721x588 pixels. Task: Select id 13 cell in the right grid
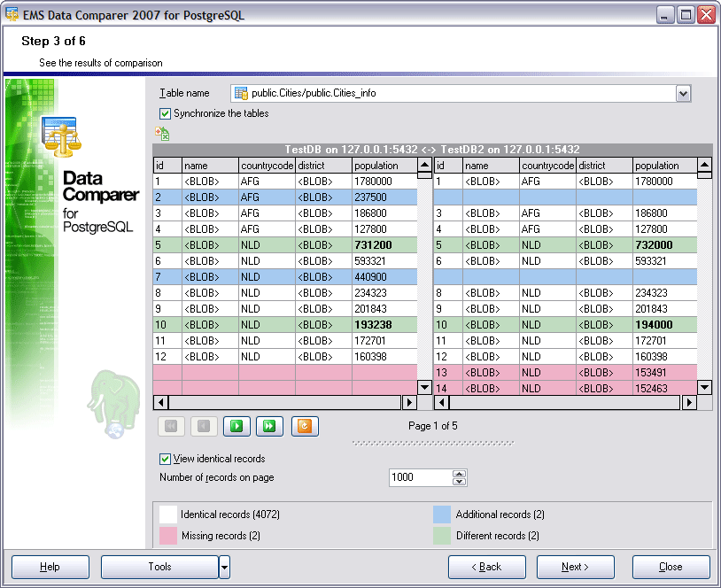click(x=448, y=373)
